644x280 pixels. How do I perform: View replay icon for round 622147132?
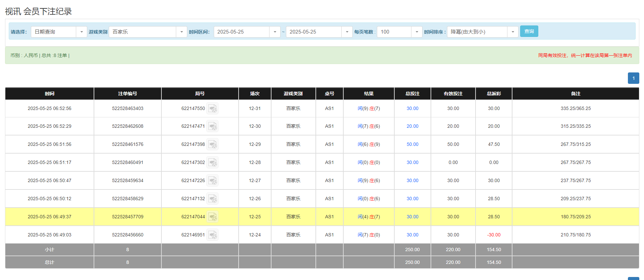[212, 199]
